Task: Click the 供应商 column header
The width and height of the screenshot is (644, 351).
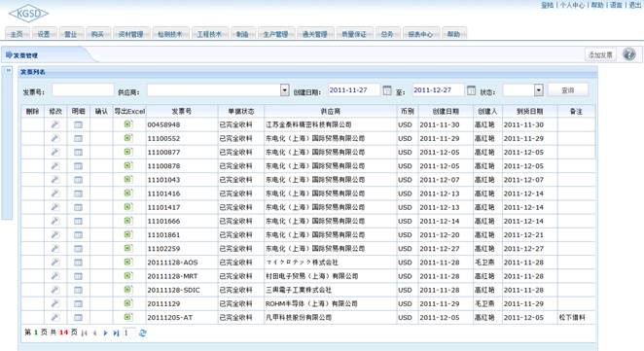Action: (331, 111)
